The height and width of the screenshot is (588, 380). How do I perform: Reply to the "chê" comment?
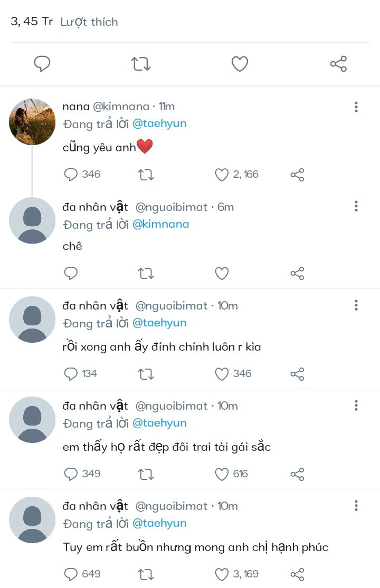coord(71,273)
